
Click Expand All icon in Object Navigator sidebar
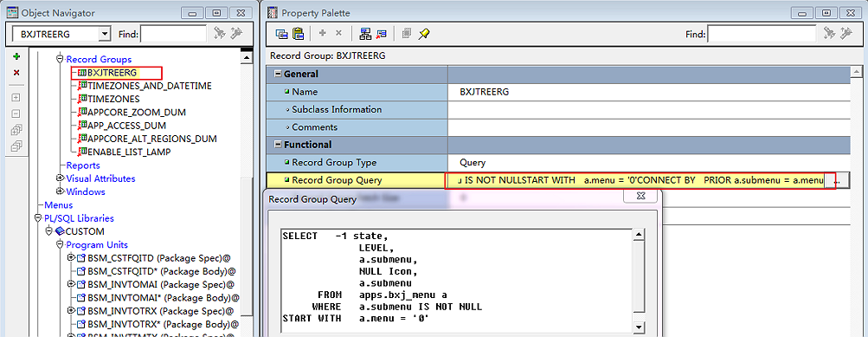(16, 130)
